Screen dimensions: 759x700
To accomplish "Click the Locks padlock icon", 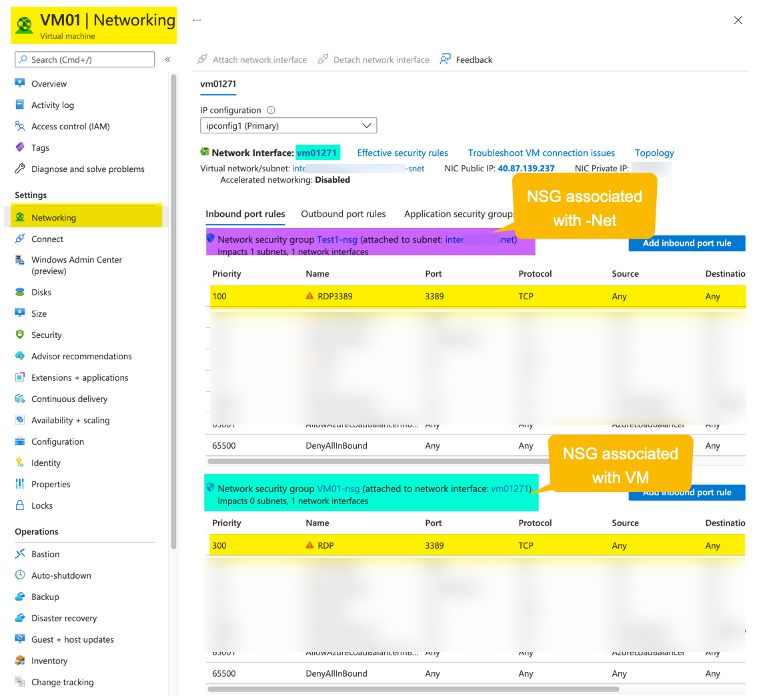I will (x=20, y=505).
